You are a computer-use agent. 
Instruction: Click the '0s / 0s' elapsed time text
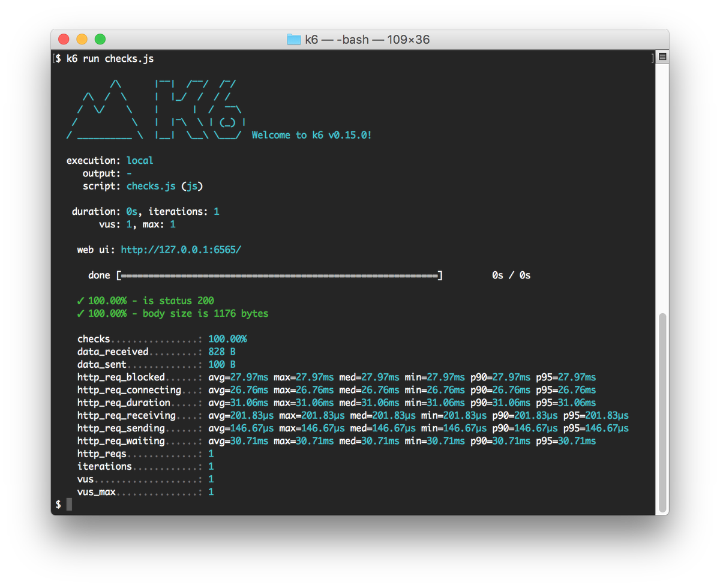pyautogui.click(x=511, y=275)
